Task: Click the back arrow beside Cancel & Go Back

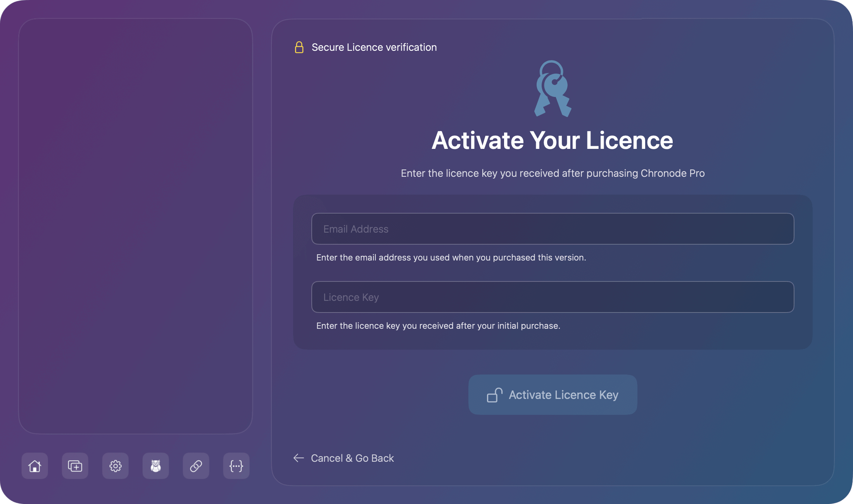Action: click(x=298, y=458)
